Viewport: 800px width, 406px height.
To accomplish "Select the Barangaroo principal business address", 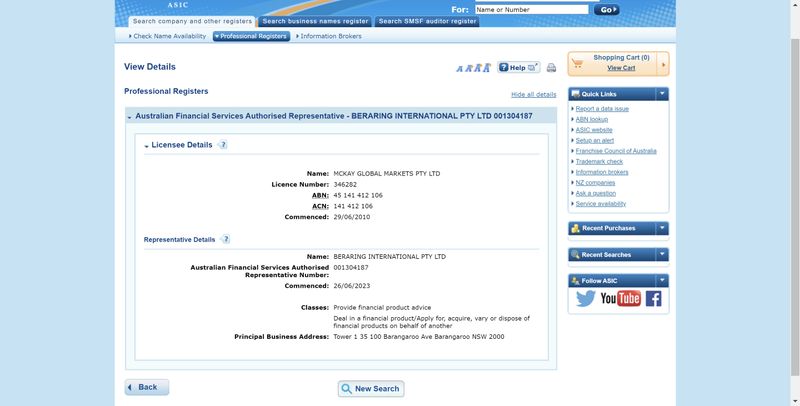I will tap(419, 337).
